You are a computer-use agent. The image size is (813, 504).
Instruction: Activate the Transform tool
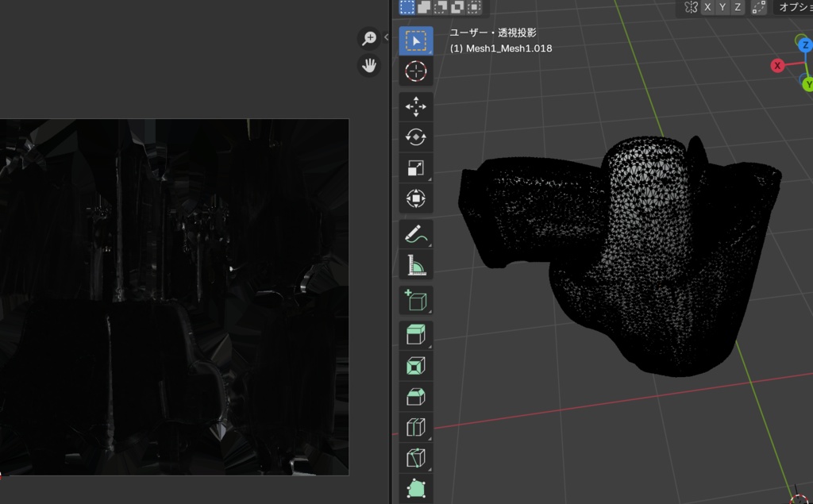415,198
